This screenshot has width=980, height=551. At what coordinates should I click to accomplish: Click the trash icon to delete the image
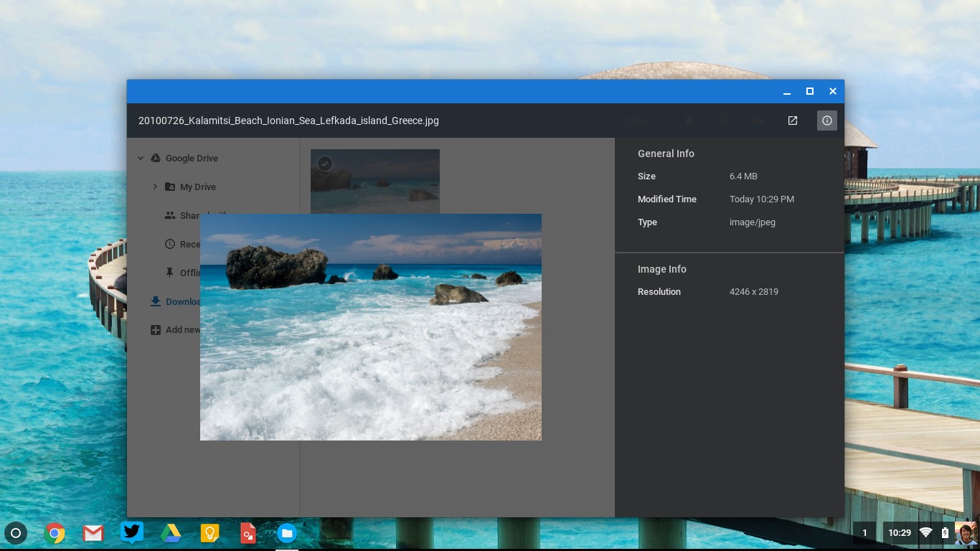tap(689, 121)
